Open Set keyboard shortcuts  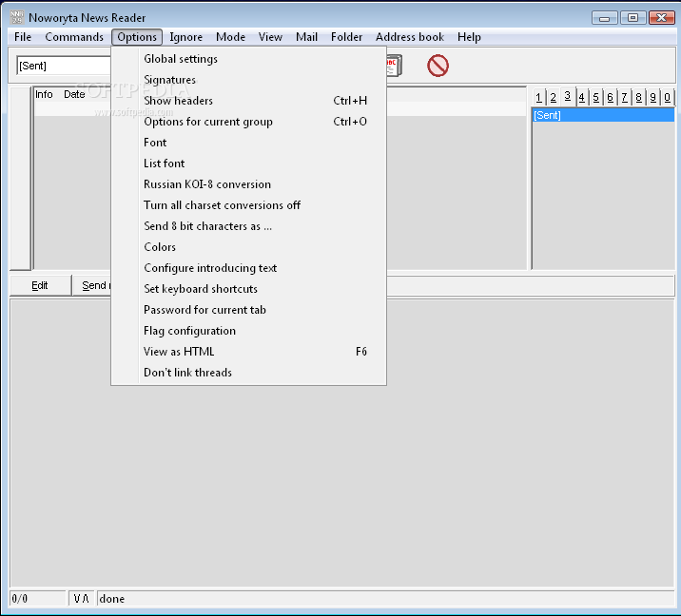click(249, 288)
